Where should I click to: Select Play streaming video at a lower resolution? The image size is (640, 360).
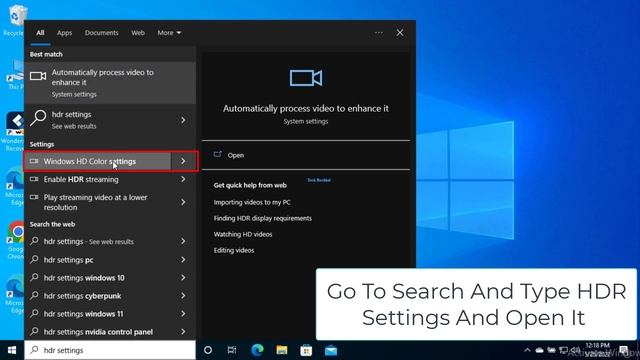click(x=98, y=202)
